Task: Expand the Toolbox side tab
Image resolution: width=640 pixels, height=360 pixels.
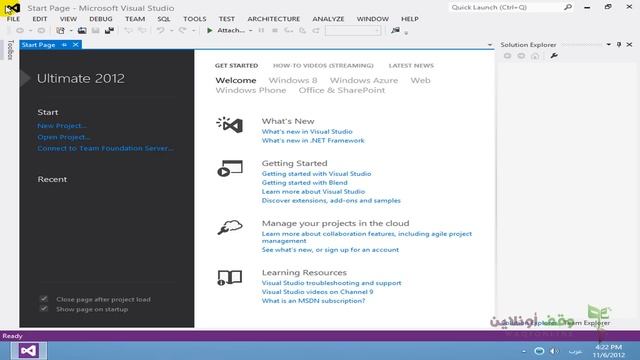Action: coord(10,50)
